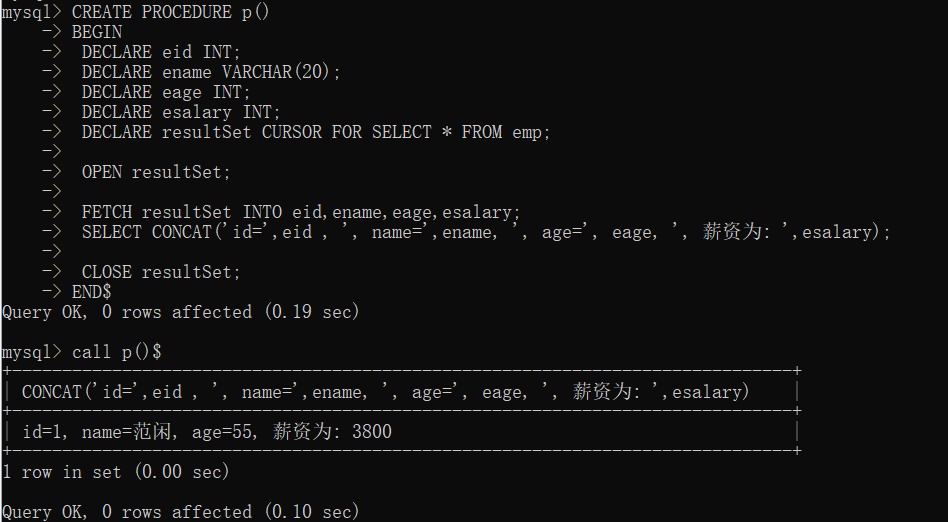
Task: Click DECLARE ename VARCHAR(20) statement
Action: coord(211,72)
